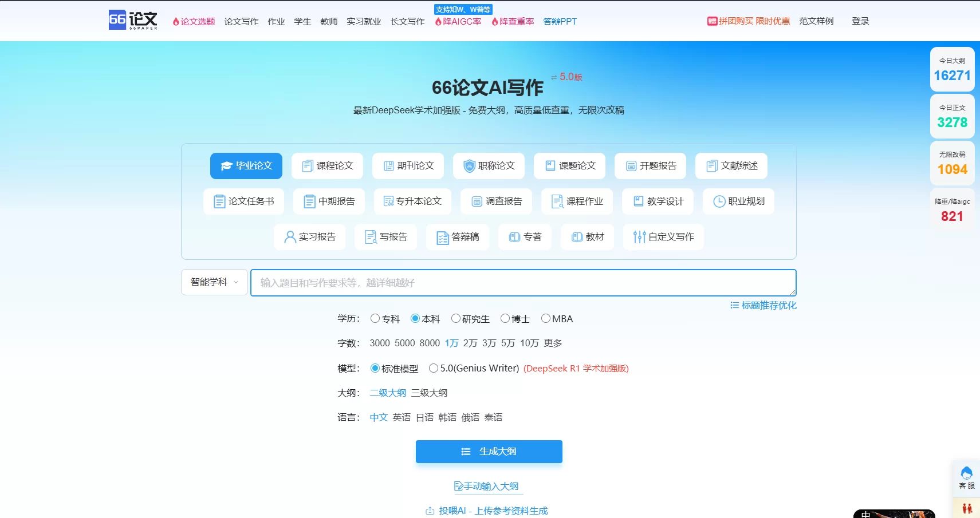This screenshot has height=518, width=980.
Task: Open 降查重率 navigation item
Action: click(x=513, y=21)
